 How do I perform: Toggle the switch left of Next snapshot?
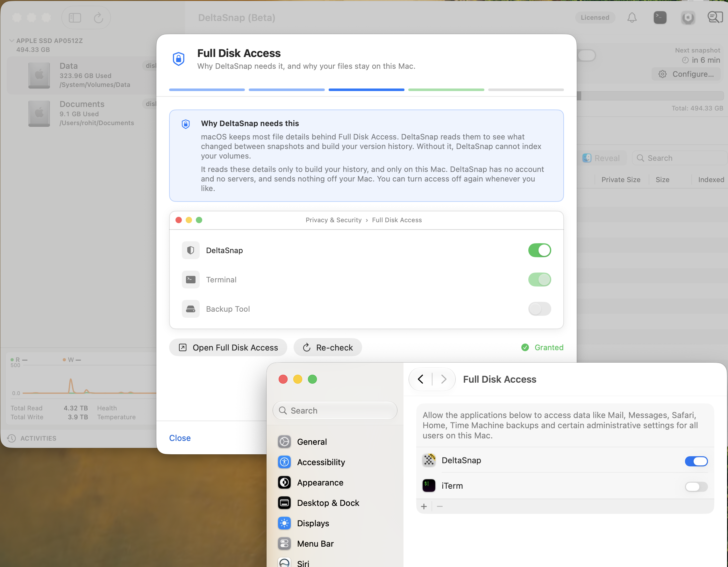tap(586, 55)
